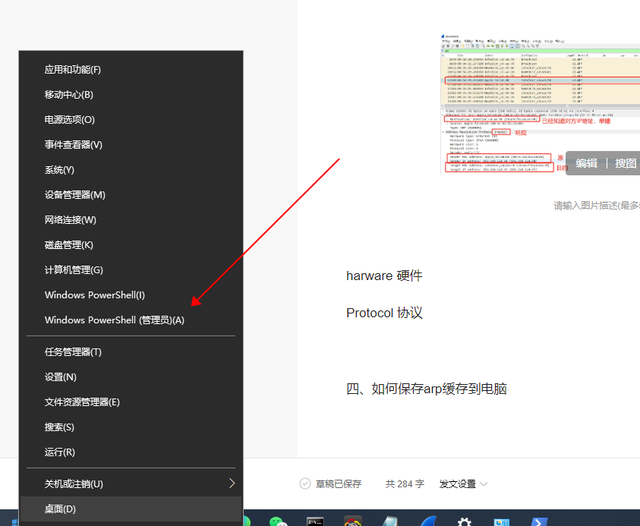Open 设置(N) from the menu
The image size is (640, 526).
(131, 377)
